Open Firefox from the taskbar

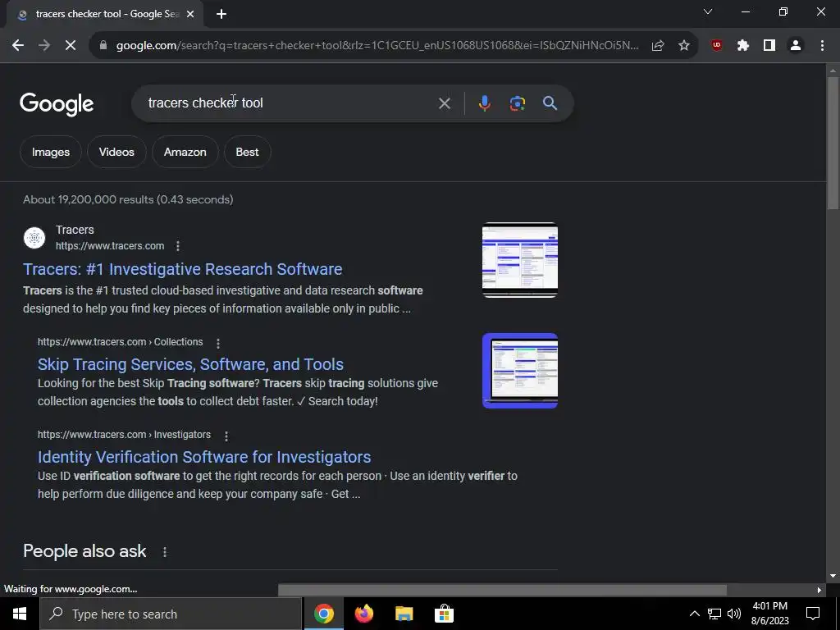pyautogui.click(x=363, y=614)
